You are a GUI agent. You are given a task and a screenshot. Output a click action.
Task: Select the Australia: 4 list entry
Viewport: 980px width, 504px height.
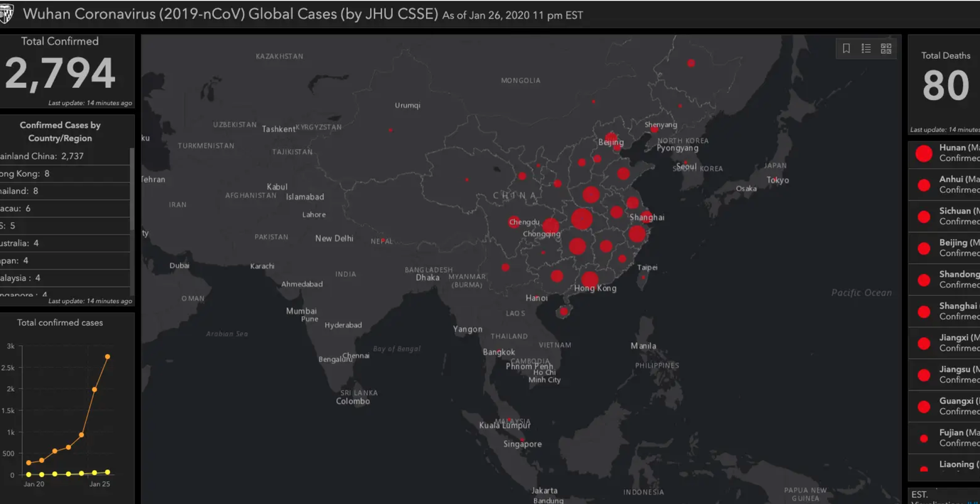tap(64, 243)
